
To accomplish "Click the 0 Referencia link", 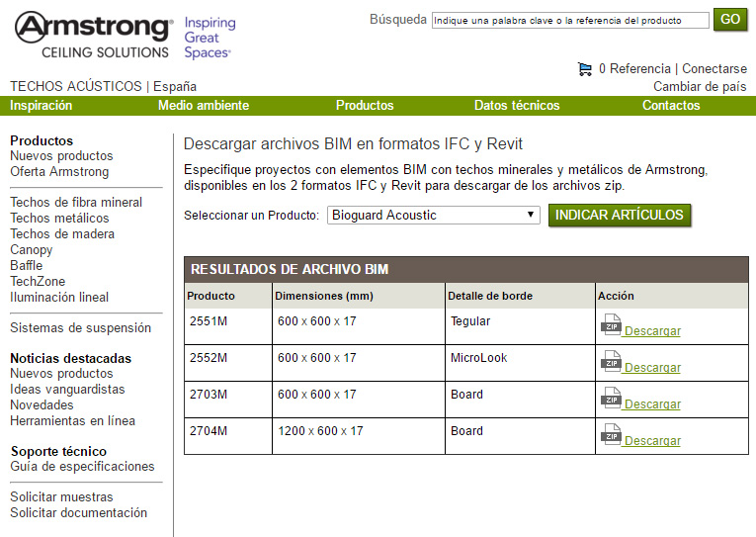I will tap(634, 68).
